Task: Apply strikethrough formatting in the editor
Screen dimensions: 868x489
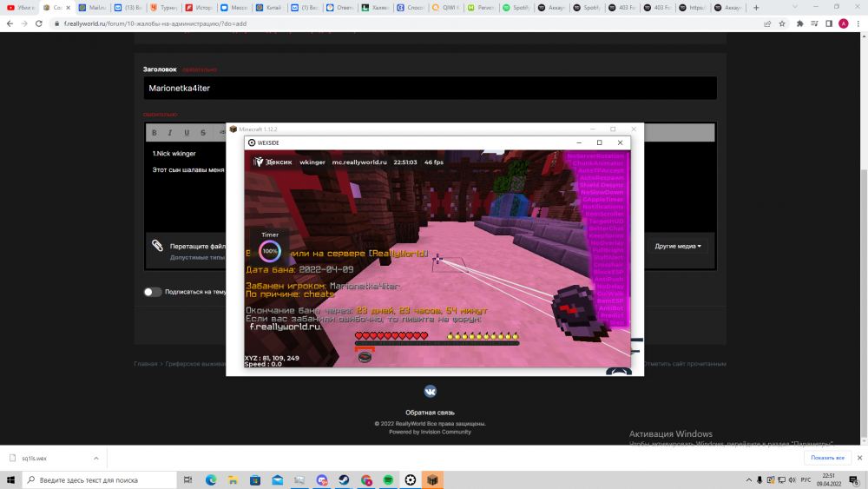Action: tap(203, 133)
